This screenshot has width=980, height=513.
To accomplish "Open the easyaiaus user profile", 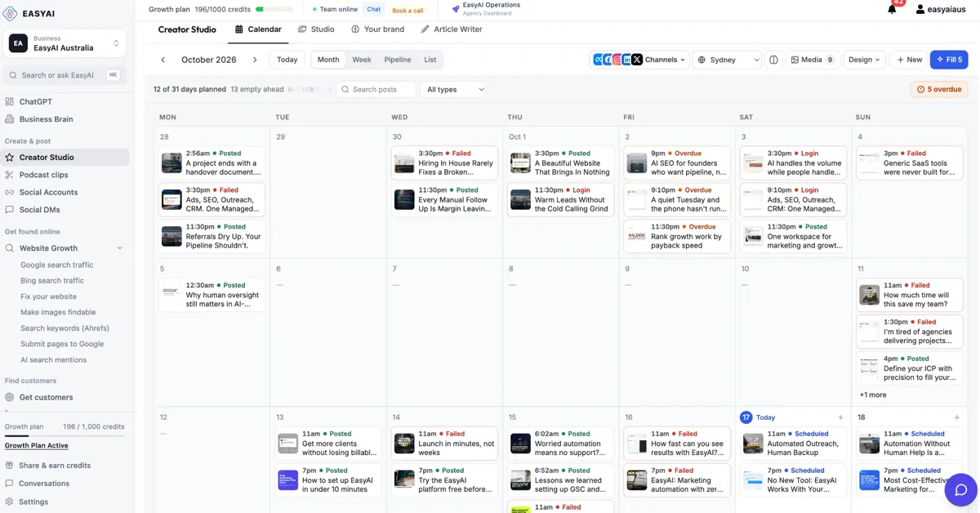I will point(941,10).
